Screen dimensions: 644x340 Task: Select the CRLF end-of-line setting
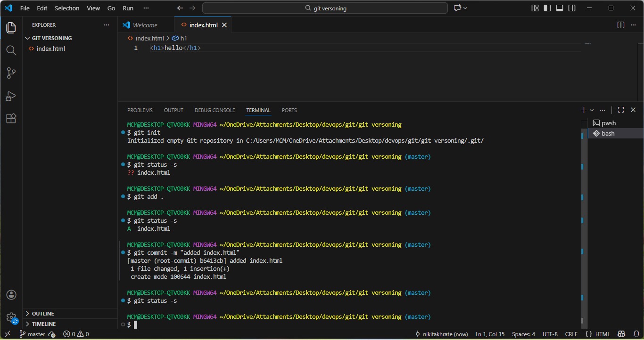571,334
